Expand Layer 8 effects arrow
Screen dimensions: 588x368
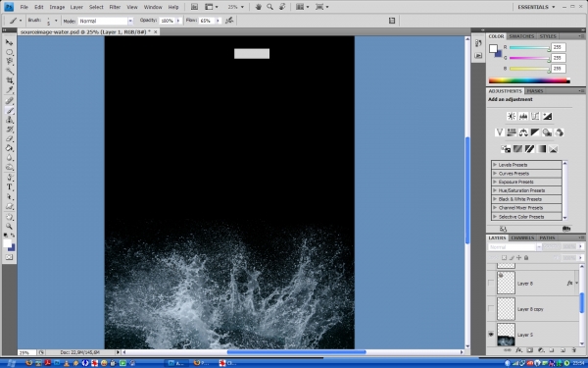(577, 284)
